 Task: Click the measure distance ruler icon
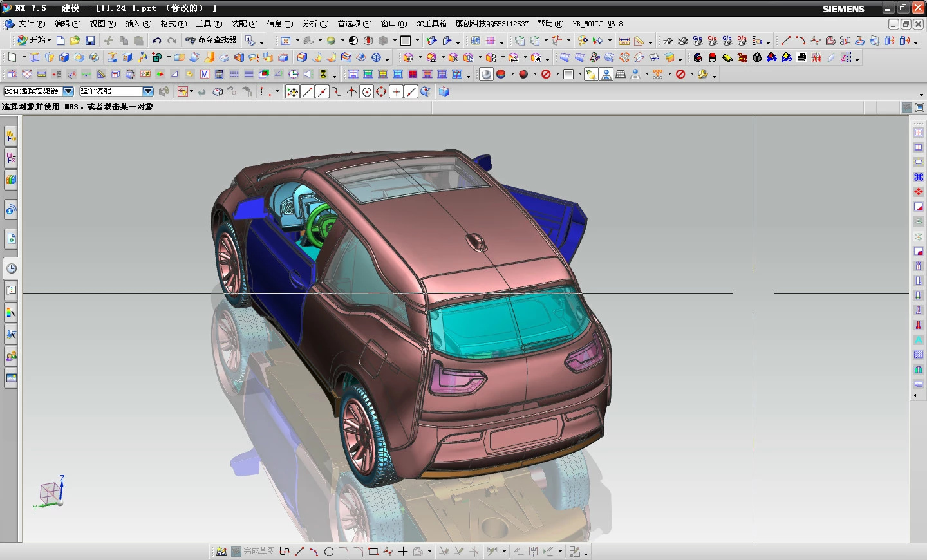pos(624,41)
